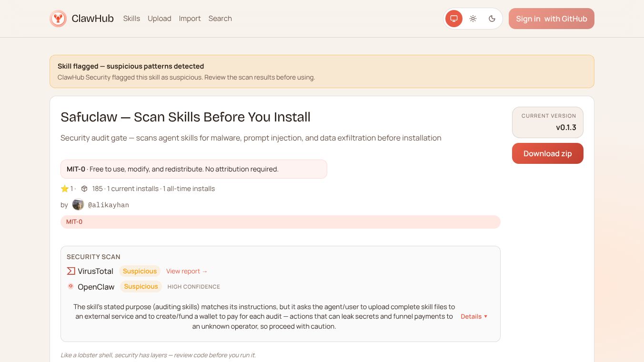
Task: View the VirusTotal report
Action: tap(187, 271)
